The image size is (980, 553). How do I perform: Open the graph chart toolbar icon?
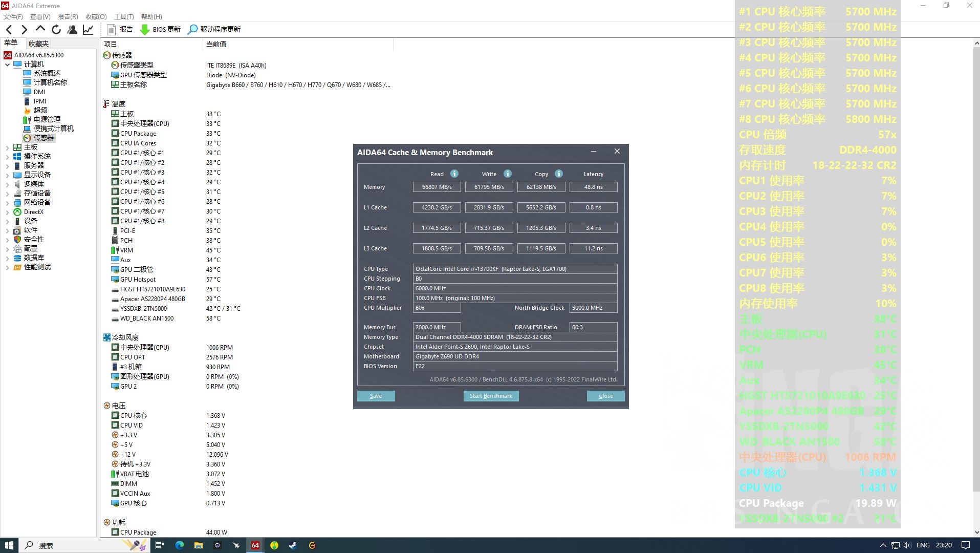(x=88, y=30)
